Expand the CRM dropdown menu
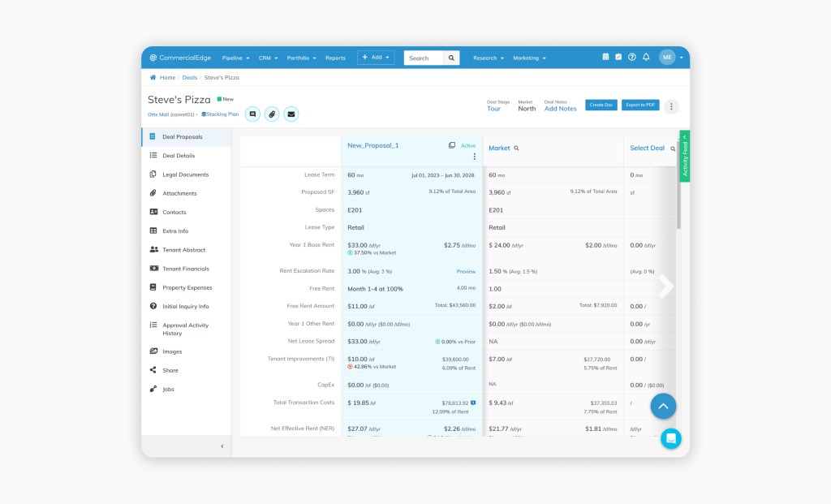The image size is (831, 504). click(268, 58)
